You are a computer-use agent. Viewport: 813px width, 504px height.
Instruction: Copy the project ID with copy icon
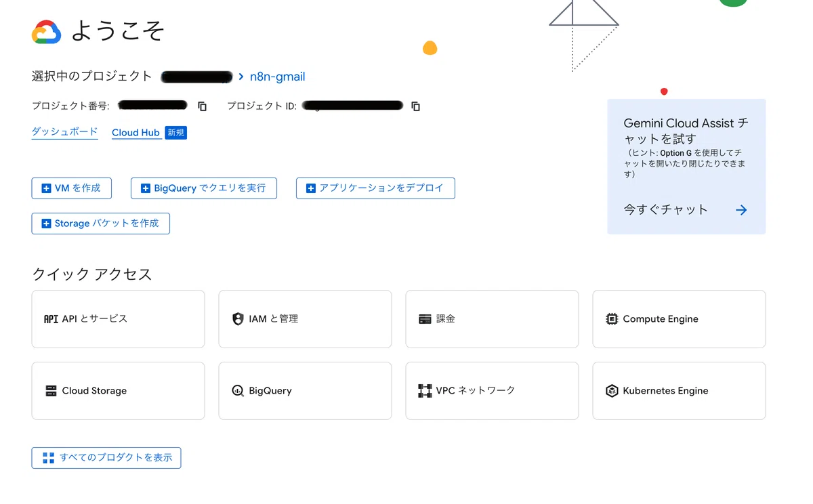[416, 106]
